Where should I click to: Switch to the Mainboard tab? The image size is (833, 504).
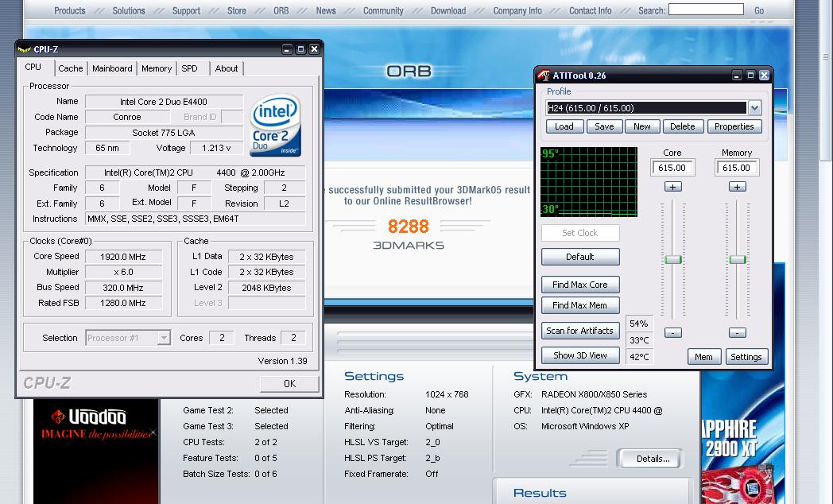(112, 68)
